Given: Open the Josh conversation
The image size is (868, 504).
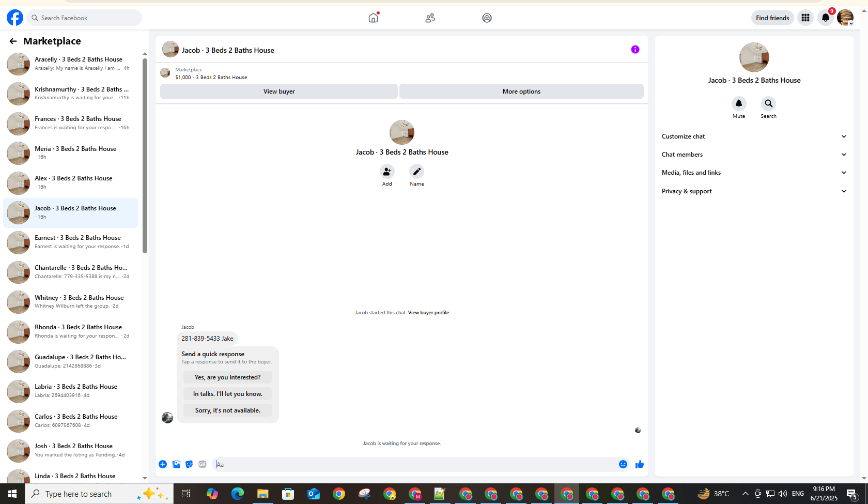Looking at the screenshot, I should pos(71,450).
